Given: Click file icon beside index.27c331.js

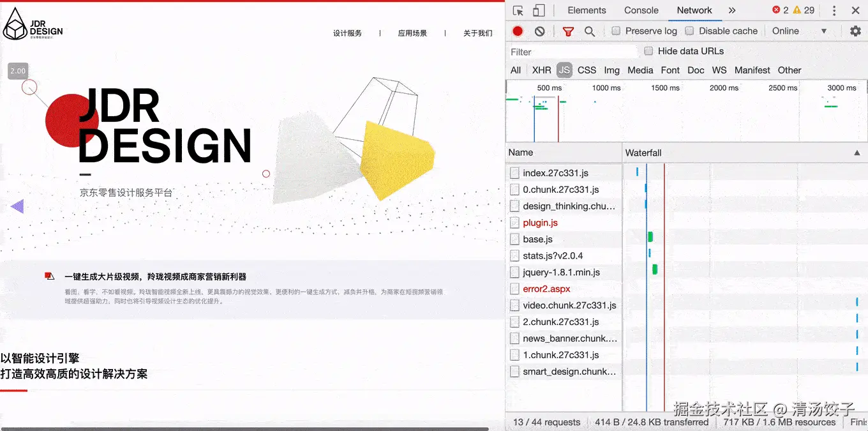Looking at the screenshot, I should point(514,173).
